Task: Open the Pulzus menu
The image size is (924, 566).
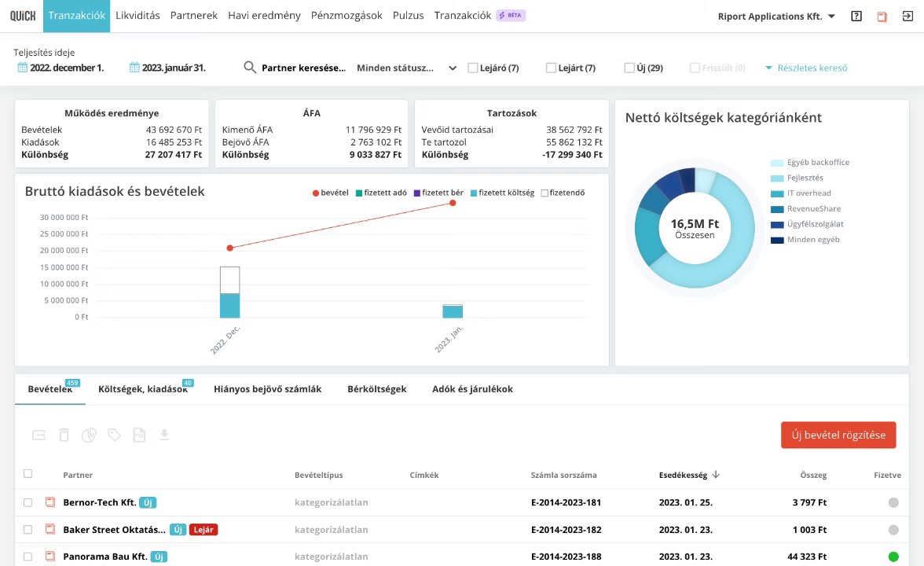Action: [x=409, y=16]
